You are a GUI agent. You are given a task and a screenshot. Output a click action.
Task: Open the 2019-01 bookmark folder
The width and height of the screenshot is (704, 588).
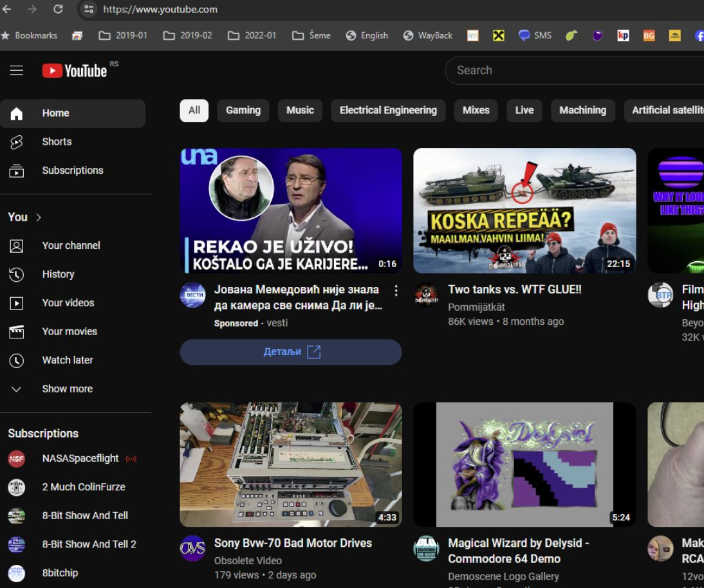[123, 35]
